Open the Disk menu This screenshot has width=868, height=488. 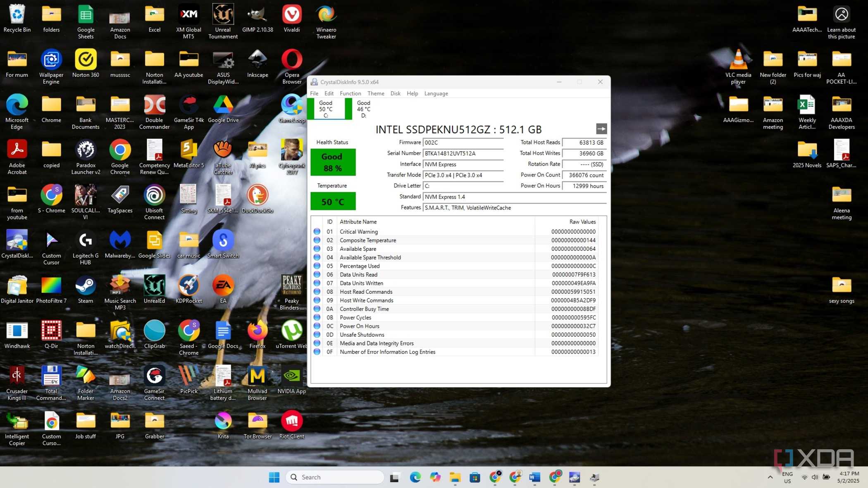tap(395, 93)
